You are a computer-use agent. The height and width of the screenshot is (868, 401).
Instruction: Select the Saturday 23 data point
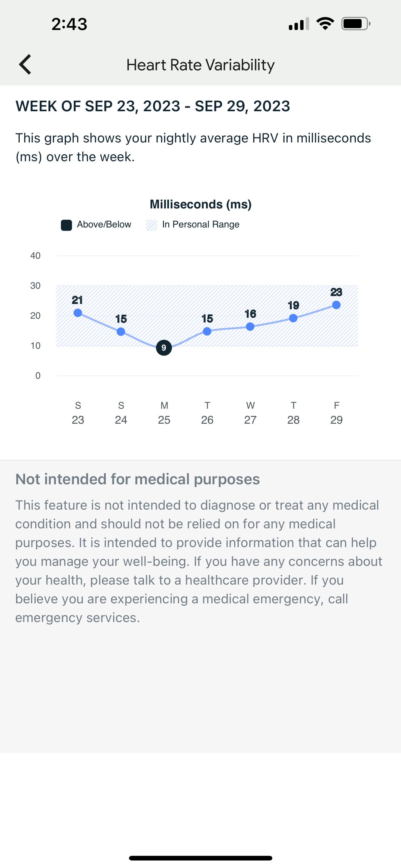pos(78,313)
